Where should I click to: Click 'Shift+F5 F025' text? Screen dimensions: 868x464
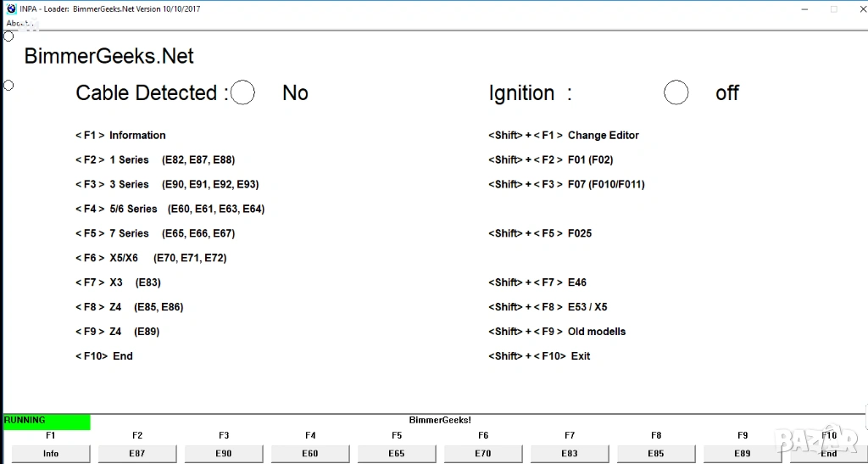click(x=540, y=233)
